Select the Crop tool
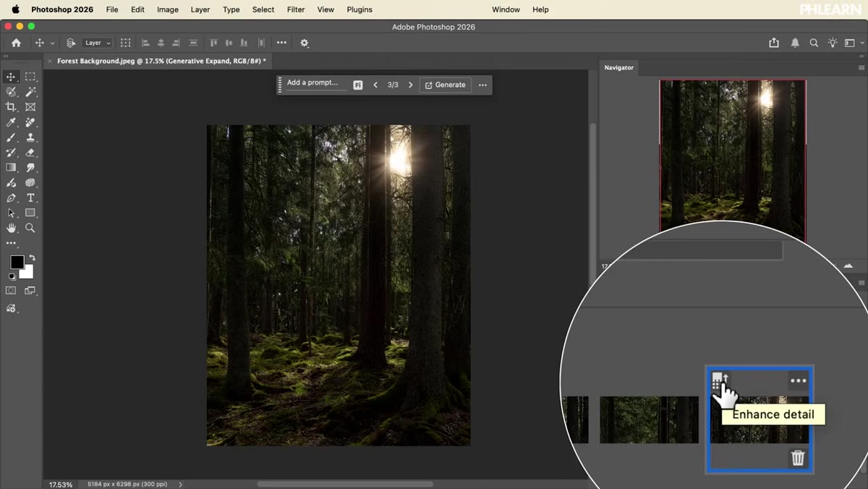 point(11,107)
